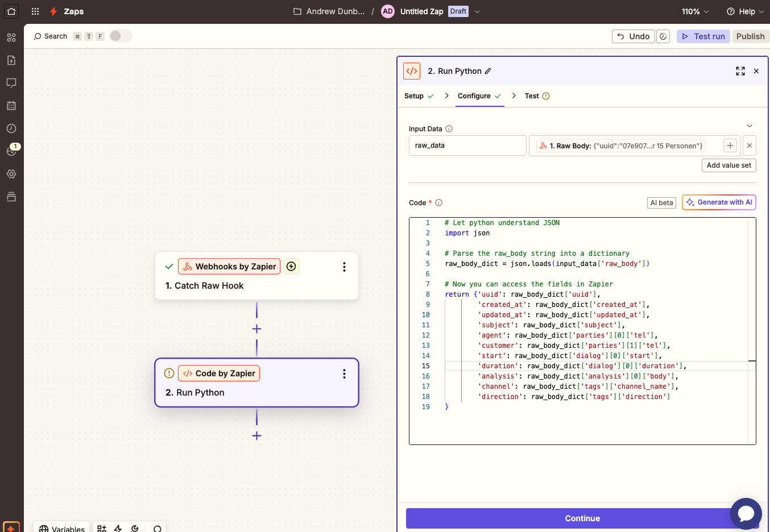Open Zap runs clock sidebar icon
The width and height of the screenshot is (770, 532).
[x=11, y=128]
